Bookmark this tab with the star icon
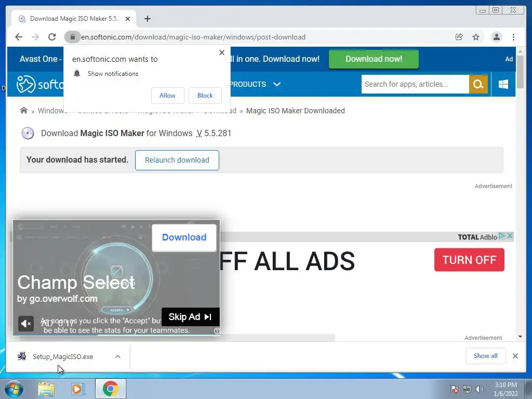Viewport: 532px width, 399px height. tap(476, 37)
